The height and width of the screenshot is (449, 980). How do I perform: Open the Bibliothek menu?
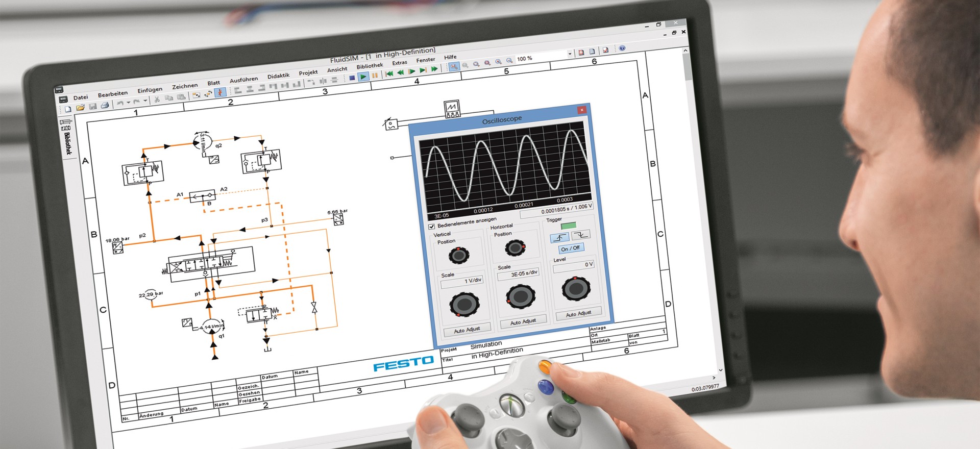click(x=370, y=66)
